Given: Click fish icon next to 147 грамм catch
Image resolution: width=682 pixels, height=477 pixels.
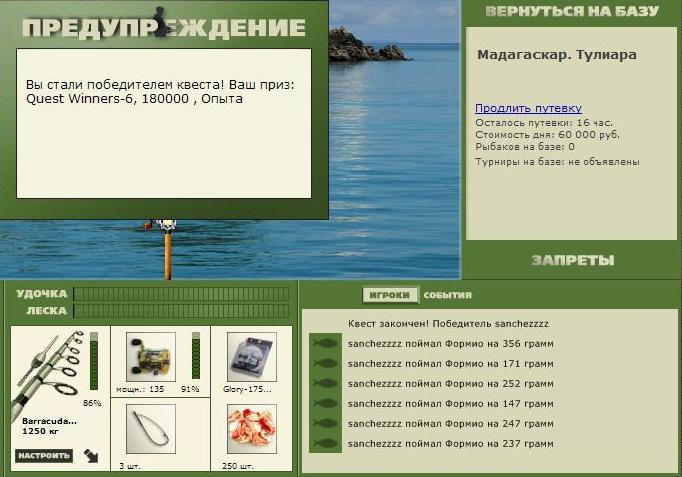Looking at the screenshot, I should [325, 404].
